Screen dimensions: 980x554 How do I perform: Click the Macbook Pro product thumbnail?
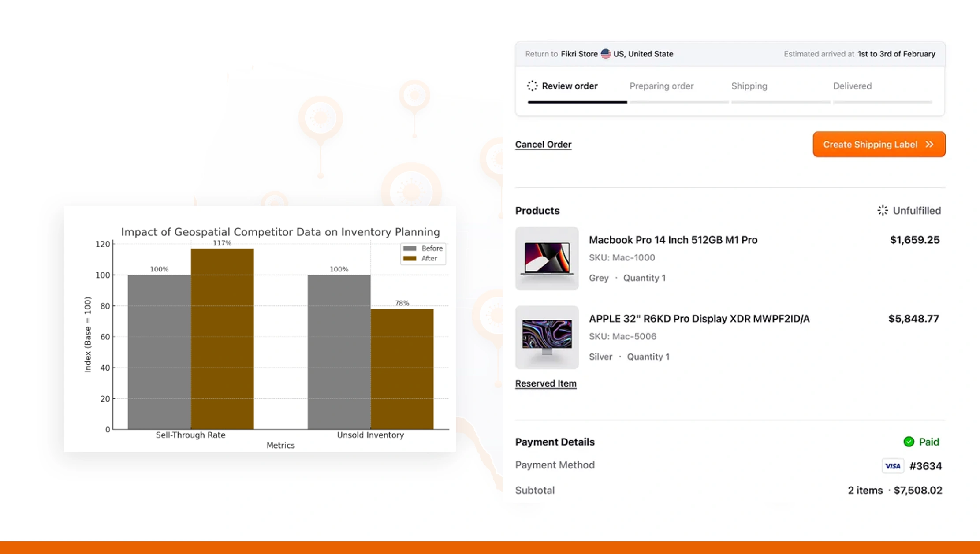point(547,259)
